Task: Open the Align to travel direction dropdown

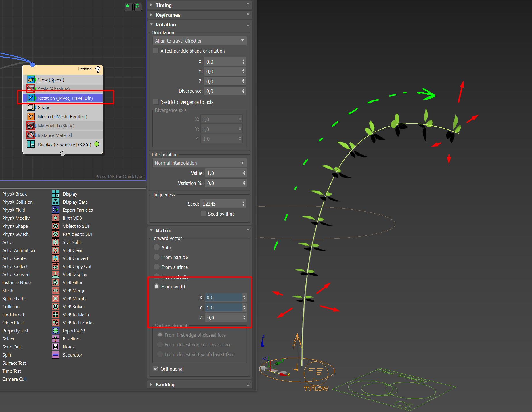Action: (x=199, y=41)
